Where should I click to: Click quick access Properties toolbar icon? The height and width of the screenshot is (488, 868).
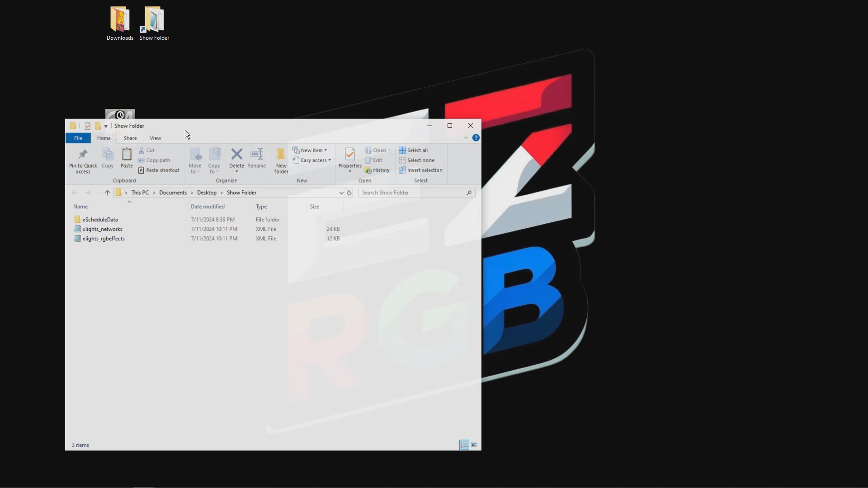click(88, 126)
